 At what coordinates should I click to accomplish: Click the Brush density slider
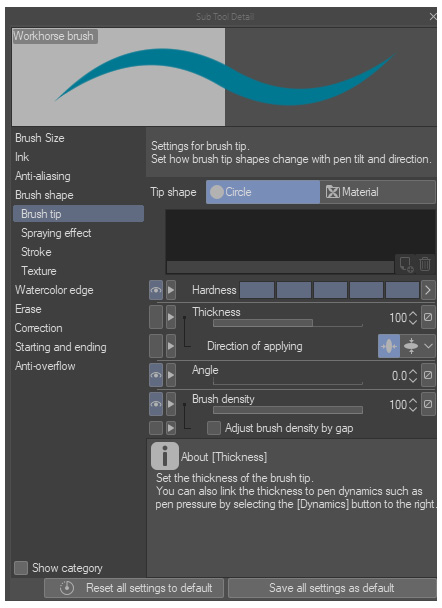(x=288, y=410)
